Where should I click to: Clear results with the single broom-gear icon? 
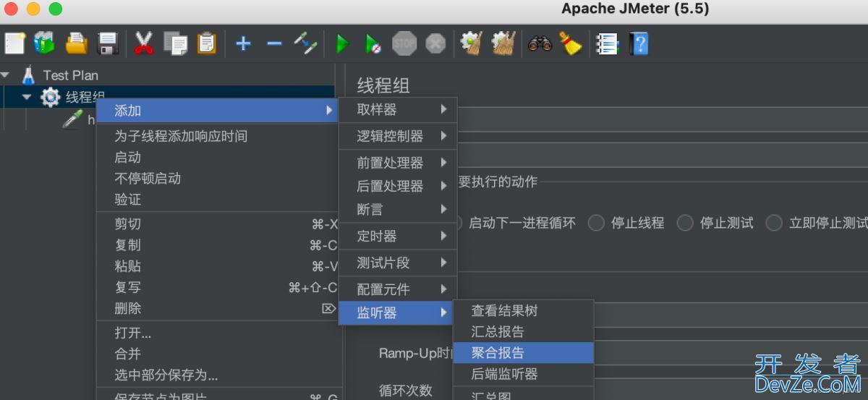472,44
